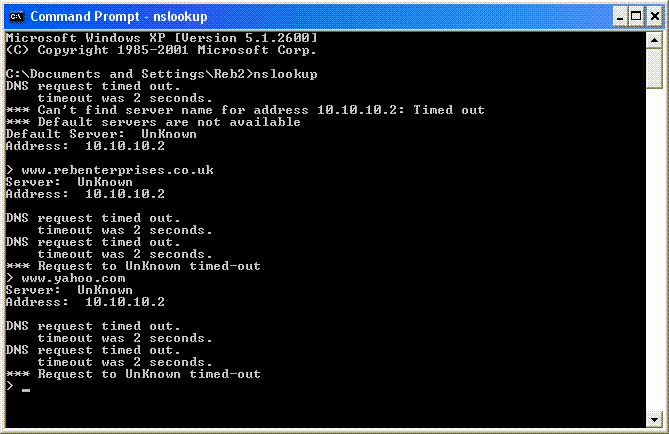The height and width of the screenshot is (434, 669).
Task: Click the Address line beneath Default Server
Action: tap(85, 146)
